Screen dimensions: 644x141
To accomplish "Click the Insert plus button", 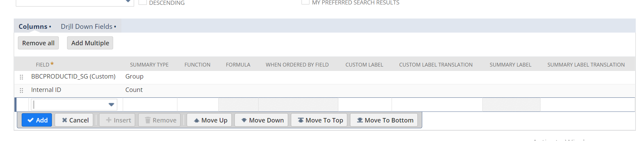I will coord(117,120).
